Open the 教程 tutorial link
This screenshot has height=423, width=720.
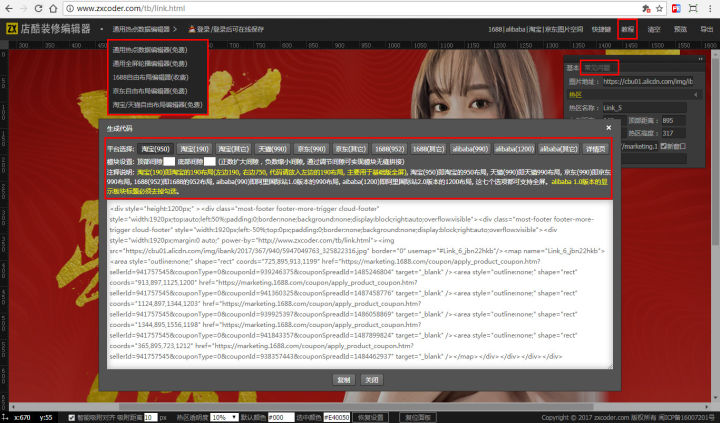(x=627, y=29)
